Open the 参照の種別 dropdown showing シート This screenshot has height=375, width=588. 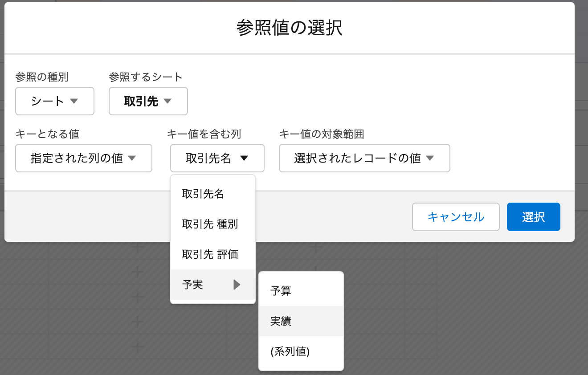pyautogui.click(x=54, y=101)
